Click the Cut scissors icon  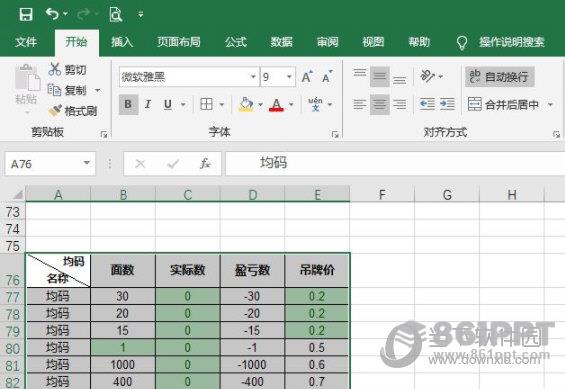[x=55, y=69]
